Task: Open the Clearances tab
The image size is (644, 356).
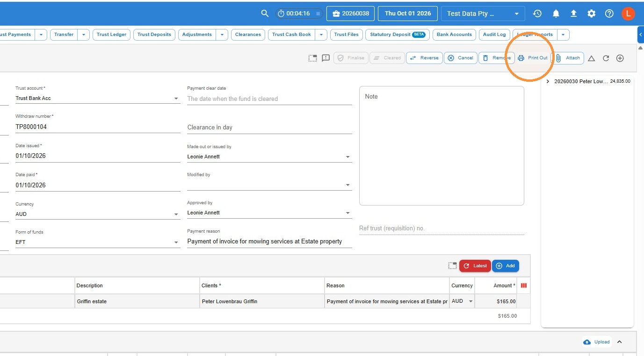Action: [x=248, y=35]
